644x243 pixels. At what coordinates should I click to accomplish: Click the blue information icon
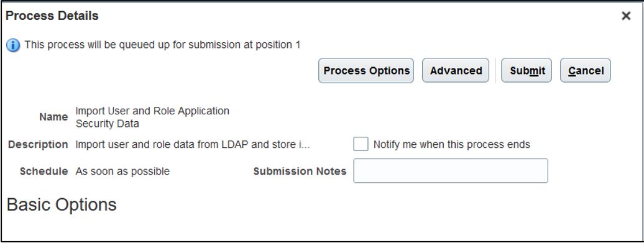click(13, 45)
